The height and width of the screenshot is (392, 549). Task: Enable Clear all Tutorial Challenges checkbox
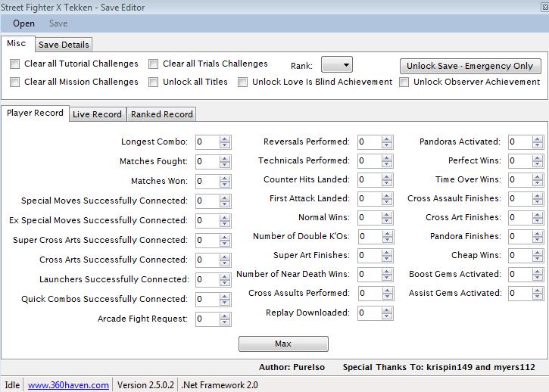(15, 64)
